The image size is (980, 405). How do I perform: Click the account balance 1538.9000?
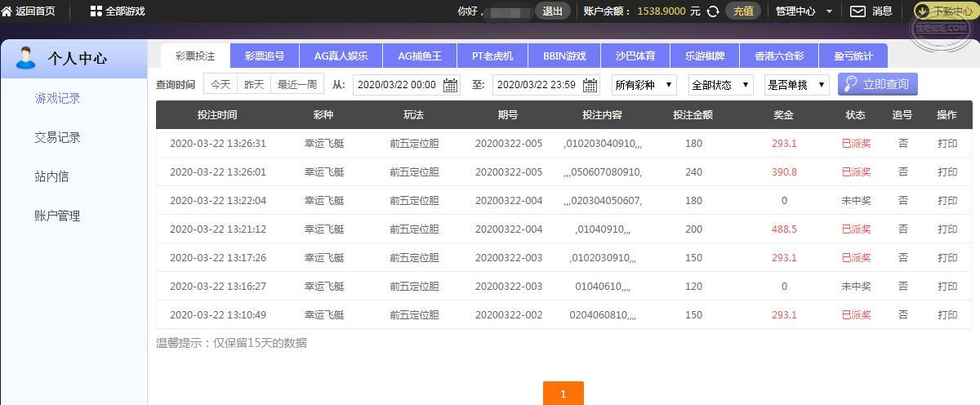click(x=661, y=11)
